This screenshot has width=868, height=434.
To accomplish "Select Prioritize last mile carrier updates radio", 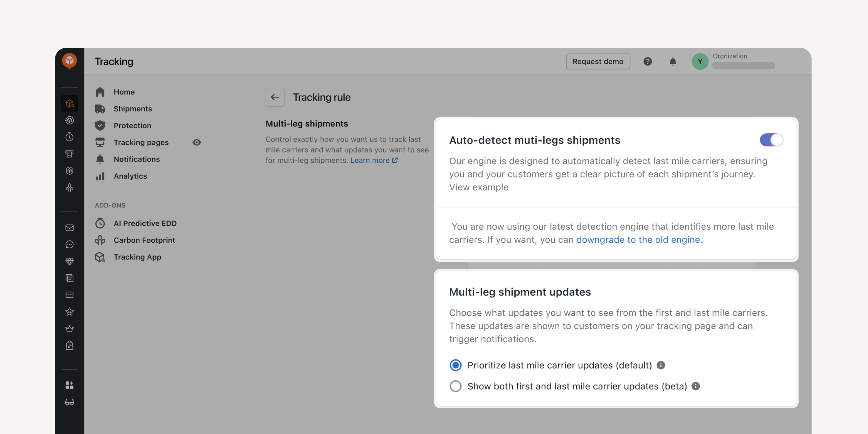I will [x=456, y=365].
